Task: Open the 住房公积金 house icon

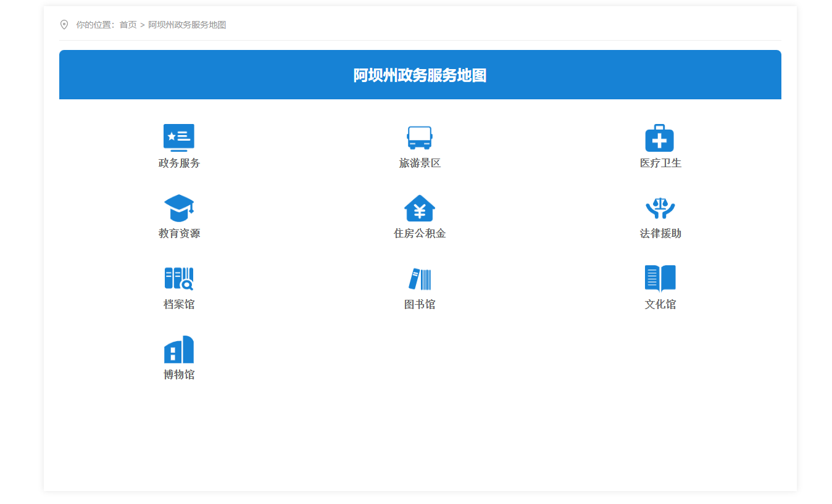Action: [420, 209]
